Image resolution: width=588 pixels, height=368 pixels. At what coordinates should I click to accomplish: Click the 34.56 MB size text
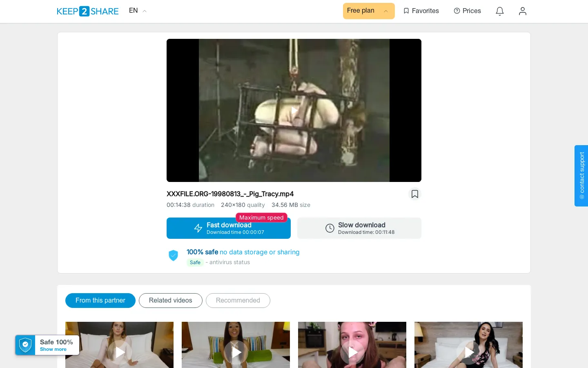(291, 205)
